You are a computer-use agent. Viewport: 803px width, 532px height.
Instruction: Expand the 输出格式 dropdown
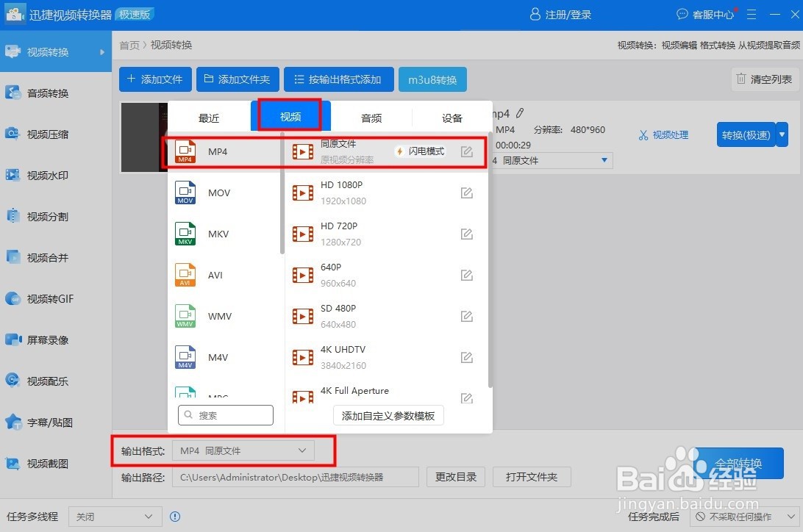coord(243,450)
